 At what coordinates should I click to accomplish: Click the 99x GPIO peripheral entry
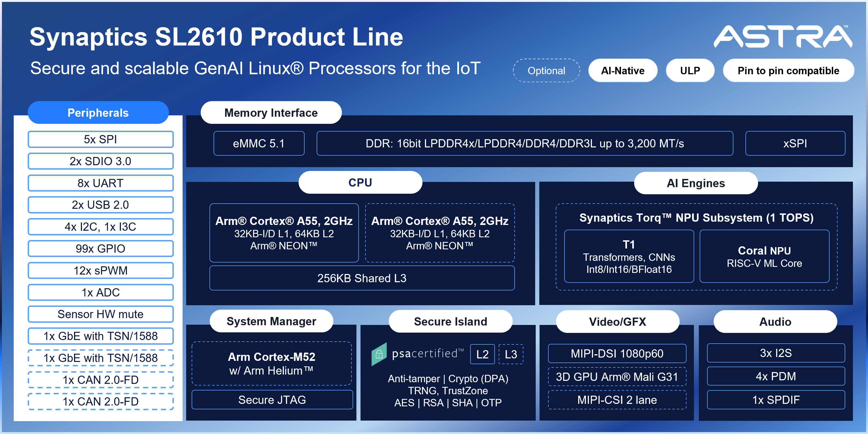pyautogui.click(x=100, y=249)
